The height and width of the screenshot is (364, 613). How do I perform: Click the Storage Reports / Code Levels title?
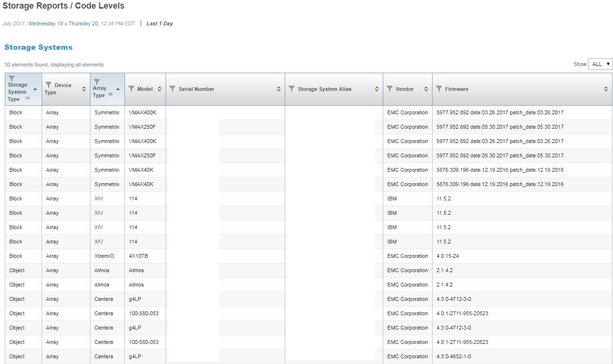[64, 6]
